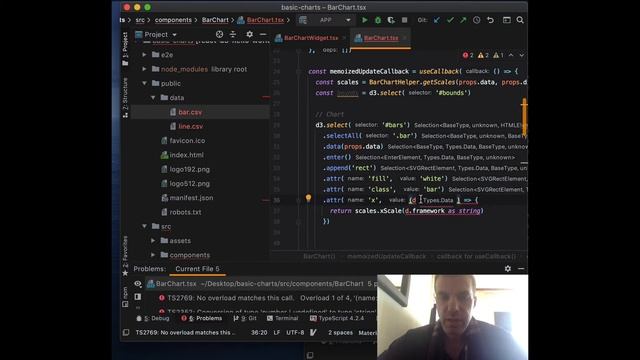Collapse the public folder

point(144,83)
